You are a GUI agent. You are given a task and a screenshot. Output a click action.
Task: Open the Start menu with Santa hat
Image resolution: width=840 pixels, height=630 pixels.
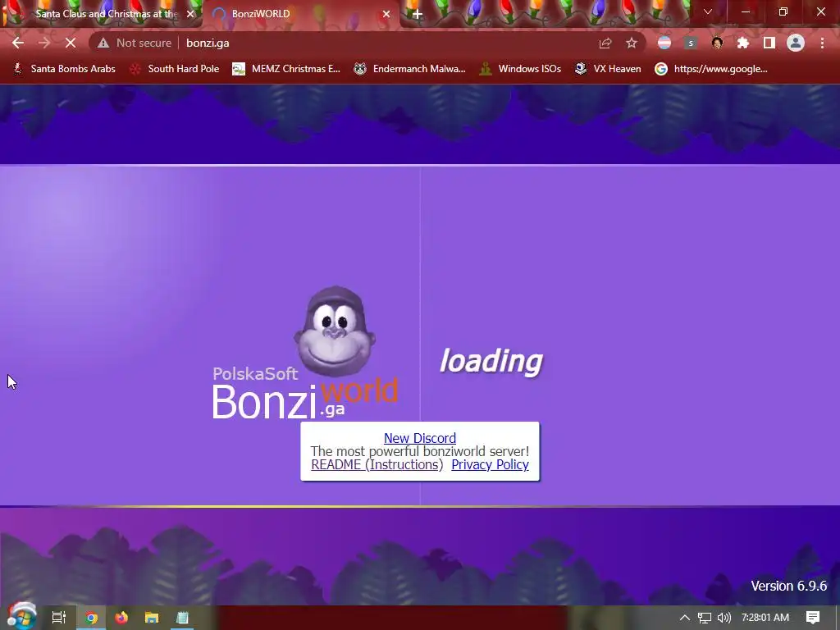click(x=21, y=616)
